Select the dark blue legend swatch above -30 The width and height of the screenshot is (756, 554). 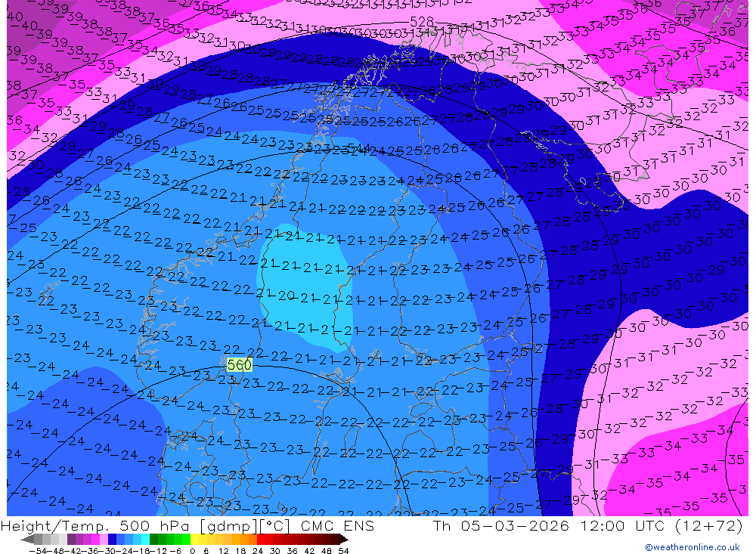tap(112, 540)
